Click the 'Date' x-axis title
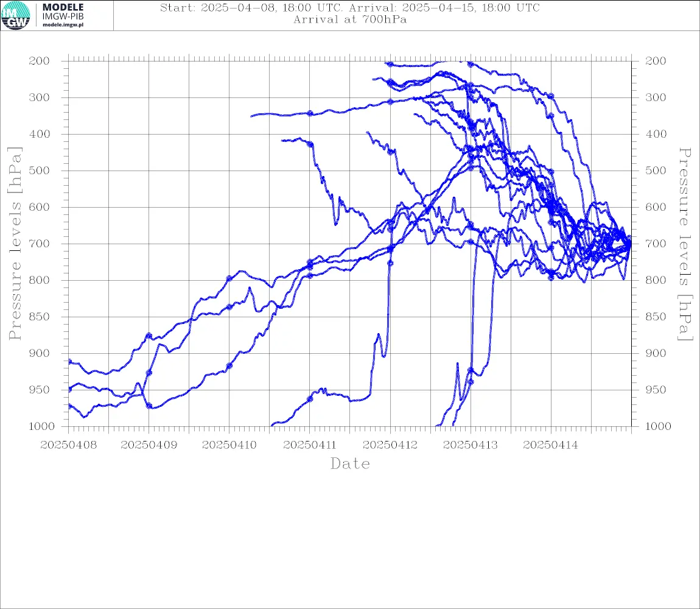700x609 pixels. pyautogui.click(x=351, y=463)
